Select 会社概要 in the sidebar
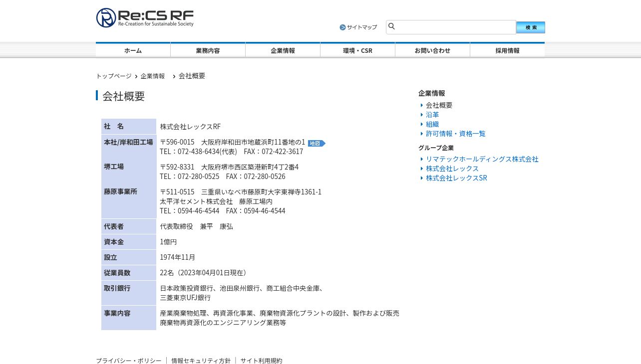Image resolution: width=641 pixels, height=364 pixels. coord(439,105)
